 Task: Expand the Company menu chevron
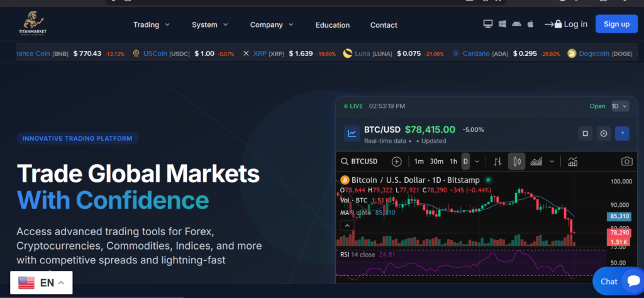[291, 25]
